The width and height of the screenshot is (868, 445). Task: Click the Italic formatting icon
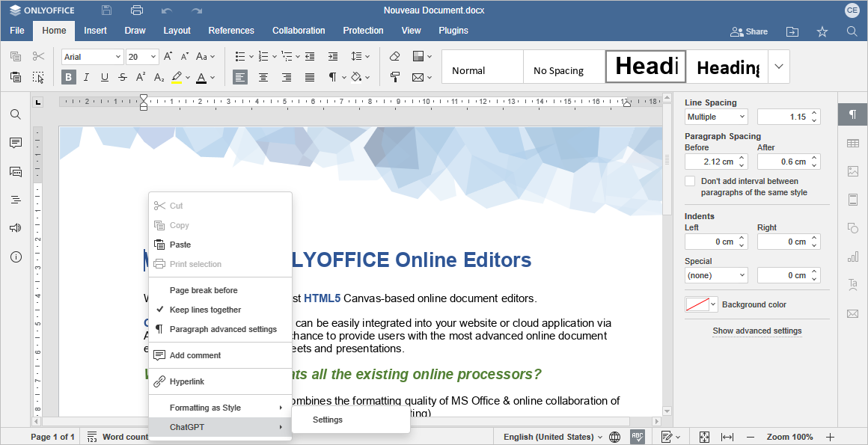(87, 77)
